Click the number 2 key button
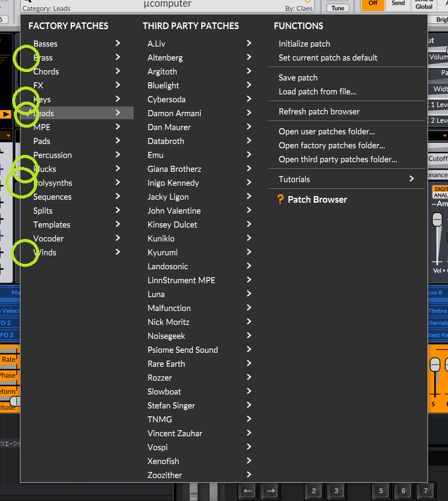448x501 pixels. [x=314, y=491]
